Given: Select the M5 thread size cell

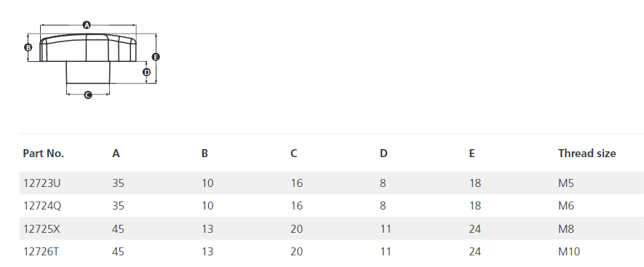Looking at the screenshot, I should click(566, 183).
